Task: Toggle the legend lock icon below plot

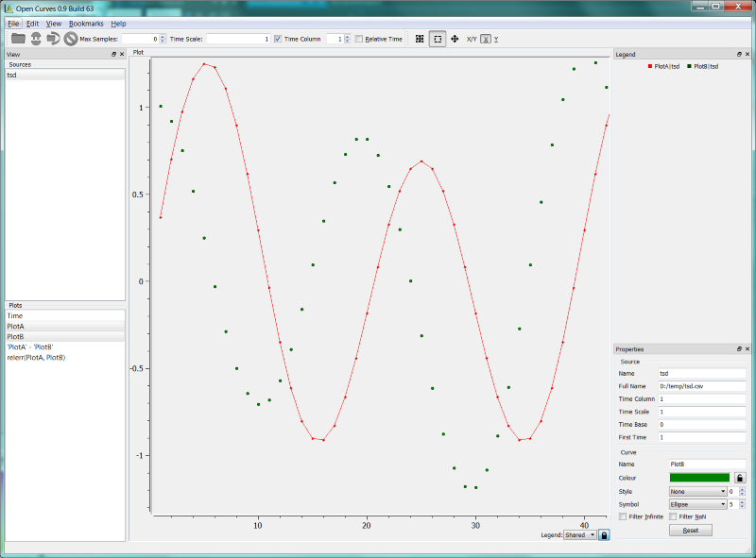Action: click(x=605, y=534)
